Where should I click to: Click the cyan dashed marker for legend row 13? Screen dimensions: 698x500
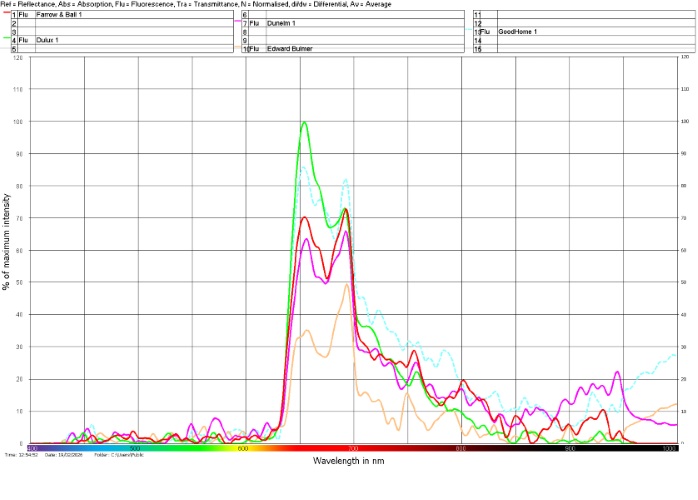469,29
